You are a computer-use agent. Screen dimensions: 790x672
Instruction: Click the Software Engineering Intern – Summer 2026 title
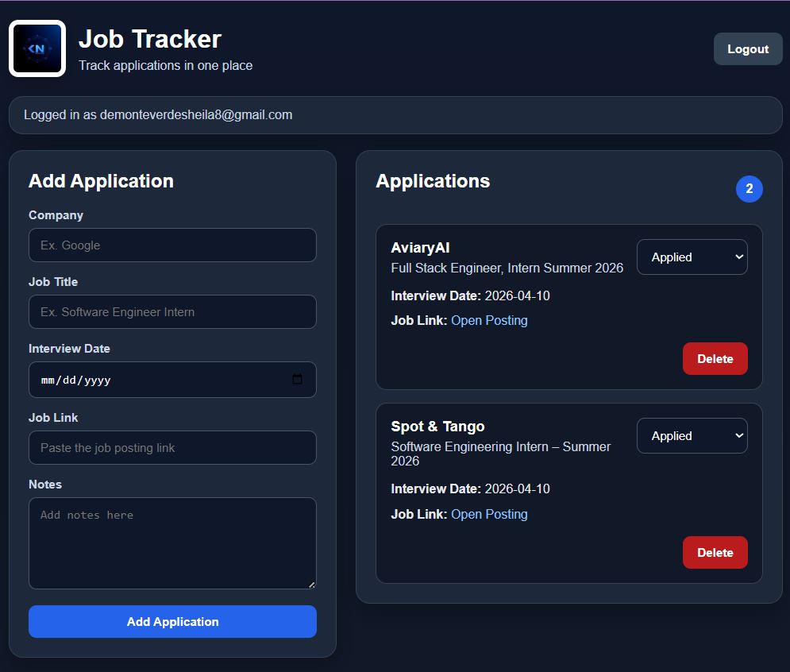[x=501, y=454]
